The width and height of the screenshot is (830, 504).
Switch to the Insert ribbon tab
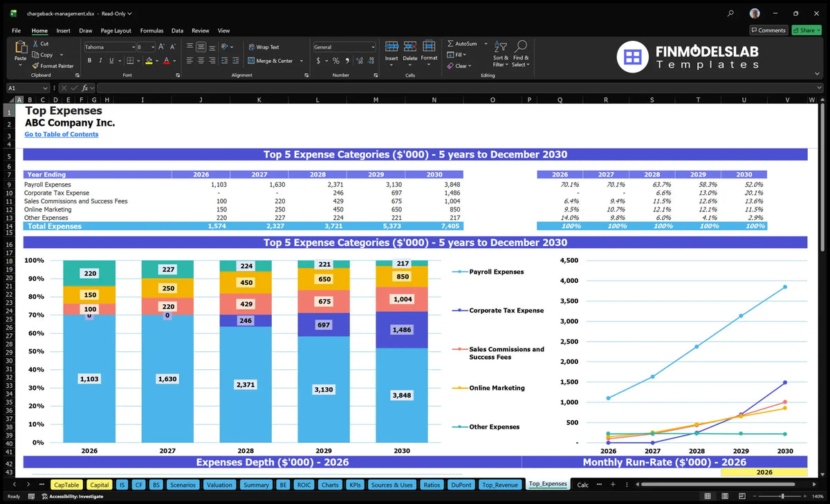(63, 30)
